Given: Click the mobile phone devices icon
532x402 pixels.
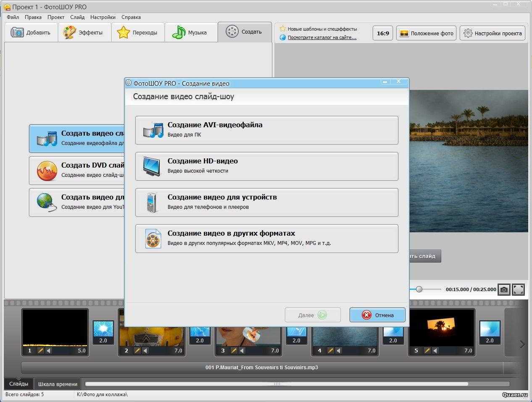Looking at the screenshot, I should (151, 202).
